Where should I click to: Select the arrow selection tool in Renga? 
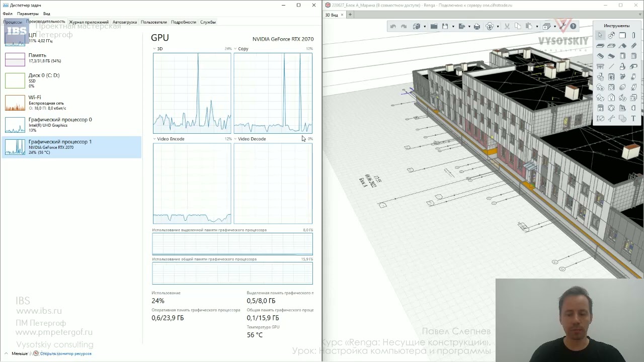600,35
